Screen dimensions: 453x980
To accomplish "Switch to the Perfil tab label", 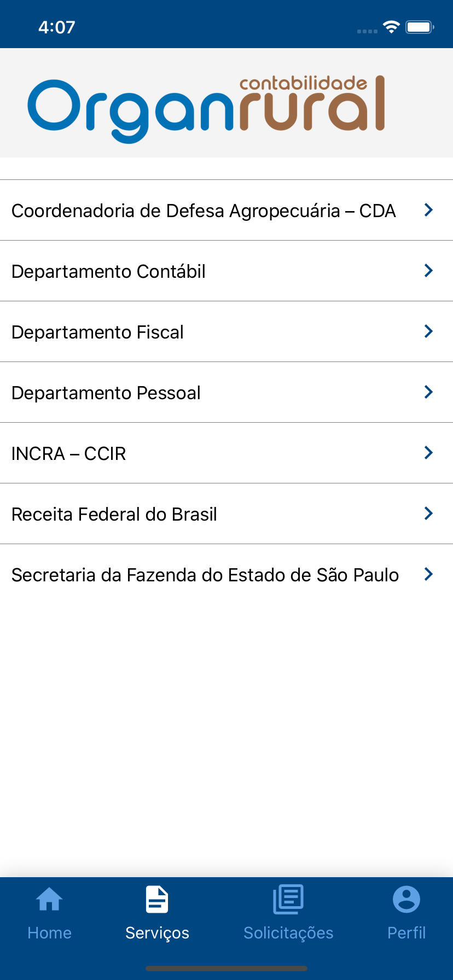I will click(x=406, y=933).
